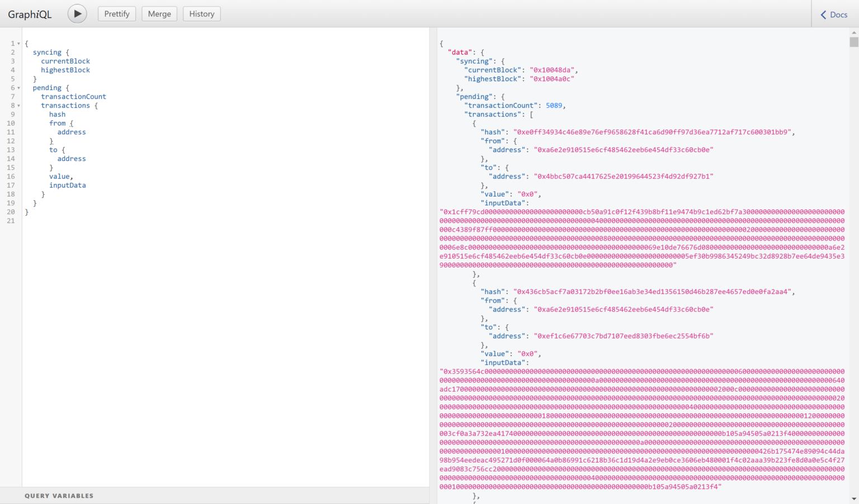The image size is (859, 504).
Task: Click "transactions {" in the query editor
Action: pyautogui.click(x=69, y=106)
